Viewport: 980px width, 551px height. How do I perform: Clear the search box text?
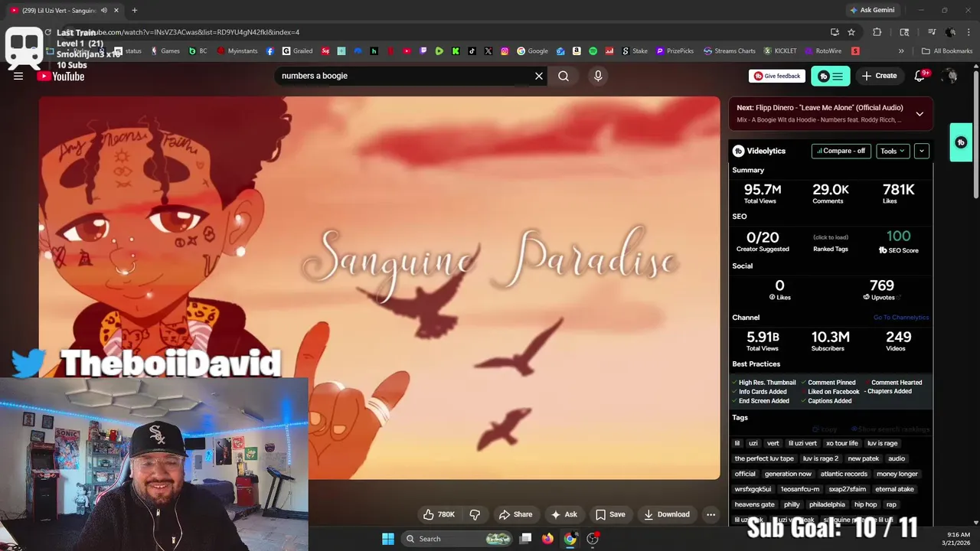tap(539, 76)
